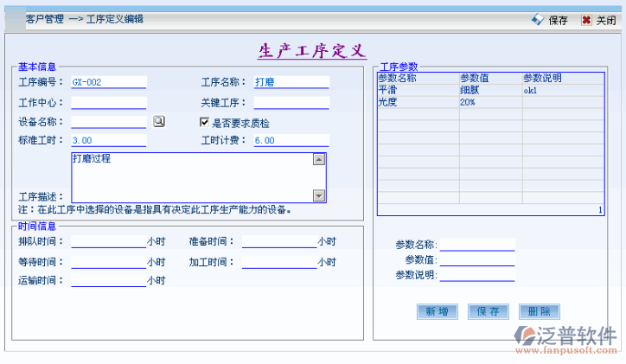Click the 参数说明 input field below table
This screenshot has height=364, width=626.
tap(477, 276)
